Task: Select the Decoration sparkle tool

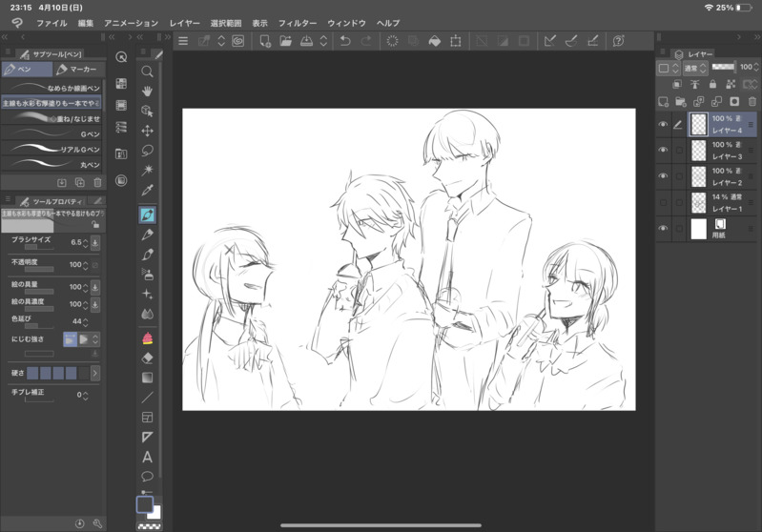Action: coord(147,294)
